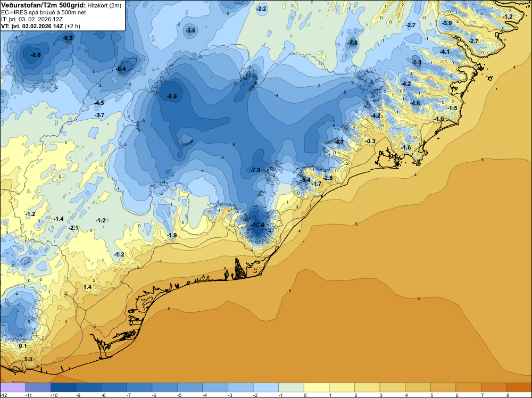Click the -7.9 temperature label

(x=255, y=170)
